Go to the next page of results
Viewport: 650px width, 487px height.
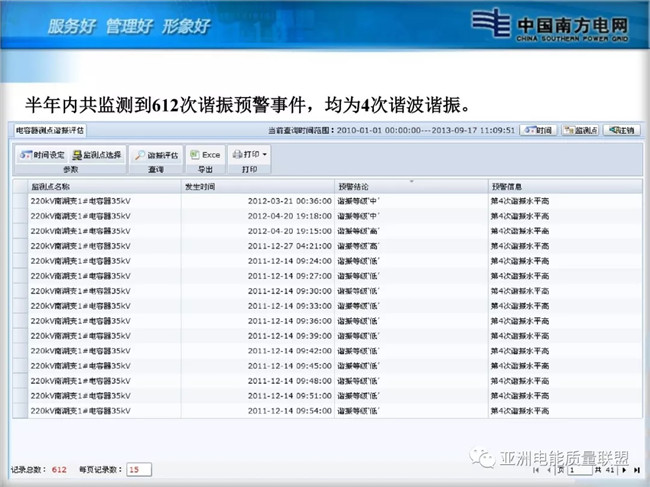pos(624,469)
